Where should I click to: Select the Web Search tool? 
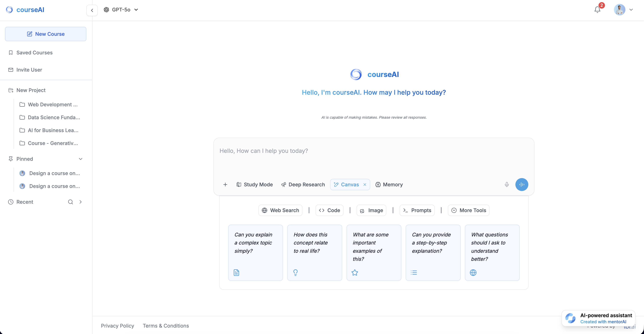pyautogui.click(x=280, y=210)
